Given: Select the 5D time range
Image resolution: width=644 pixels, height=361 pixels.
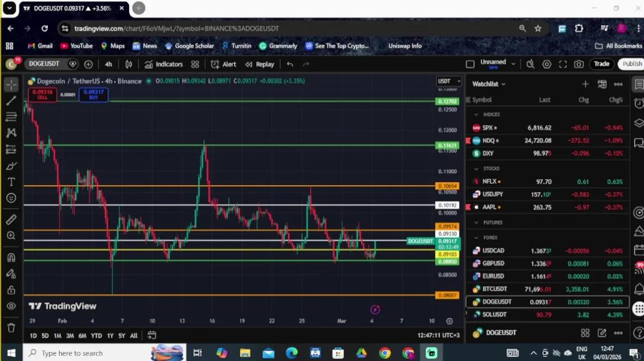Looking at the screenshot, I should pos(45,335).
